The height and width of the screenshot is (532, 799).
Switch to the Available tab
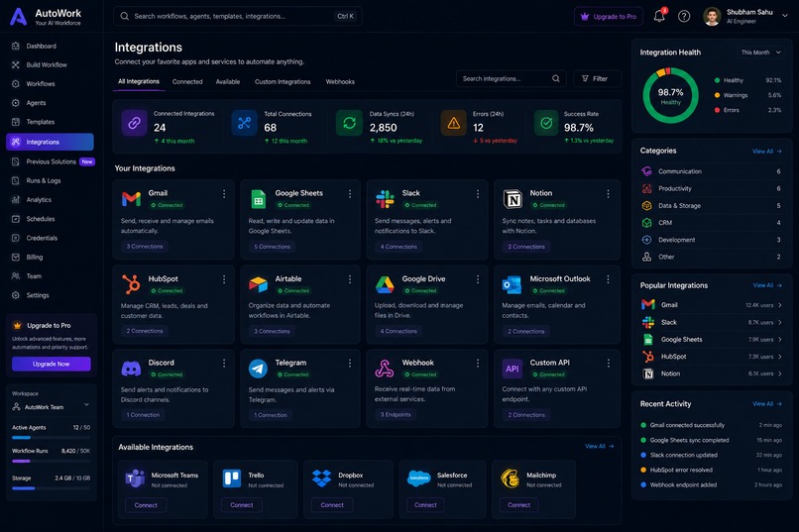click(x=228, y=81)
